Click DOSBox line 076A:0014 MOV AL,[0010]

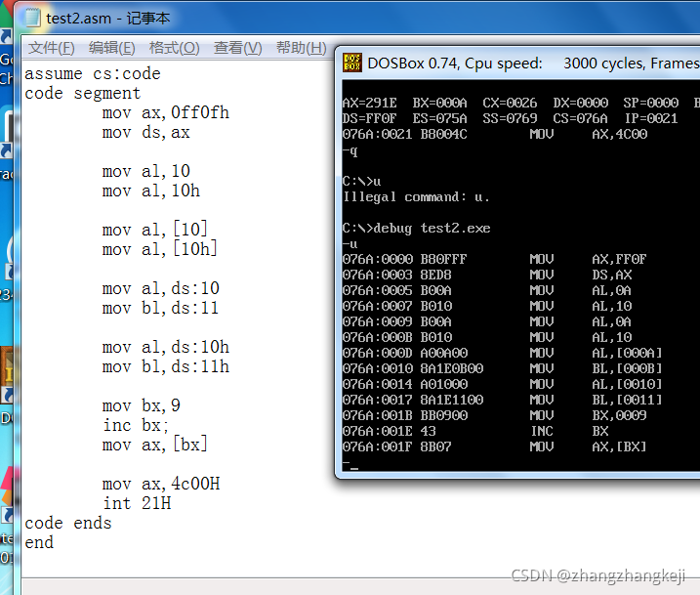(x=502, y=384)
